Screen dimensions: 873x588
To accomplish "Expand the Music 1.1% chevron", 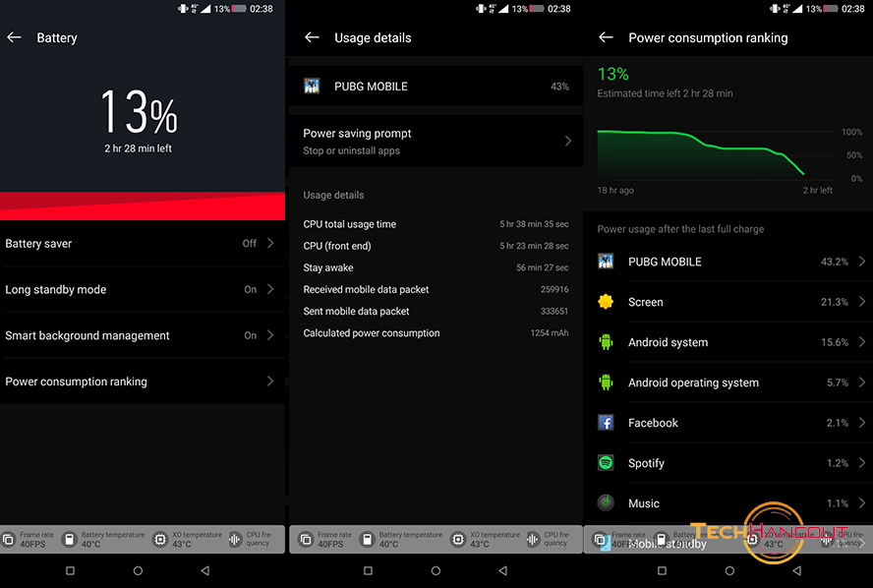I will 862,502.
